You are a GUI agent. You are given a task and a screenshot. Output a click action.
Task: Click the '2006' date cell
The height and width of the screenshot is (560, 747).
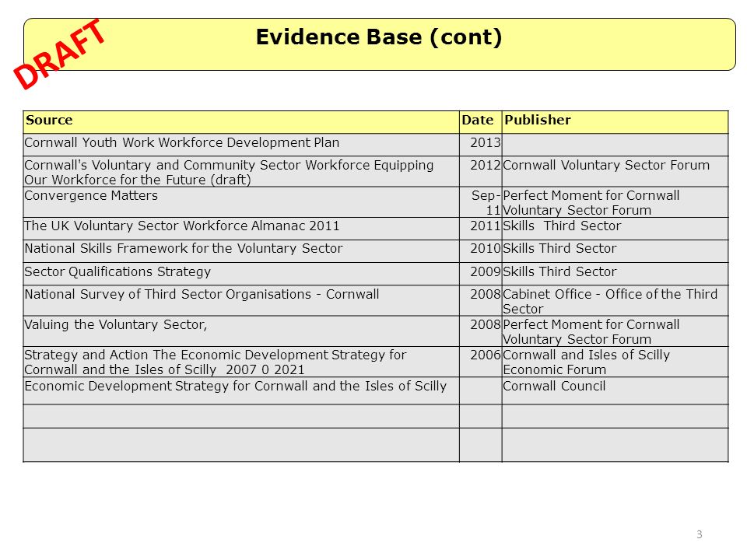coord(480,362)
